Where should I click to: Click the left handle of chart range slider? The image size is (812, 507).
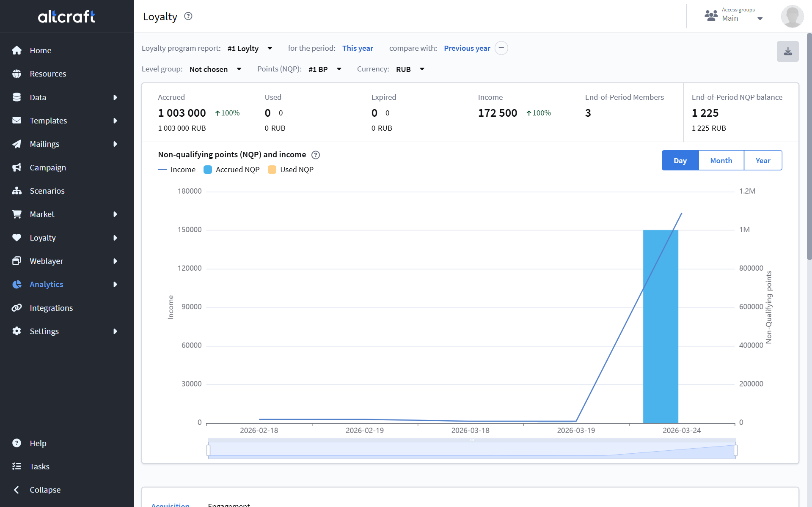(209, 450)
